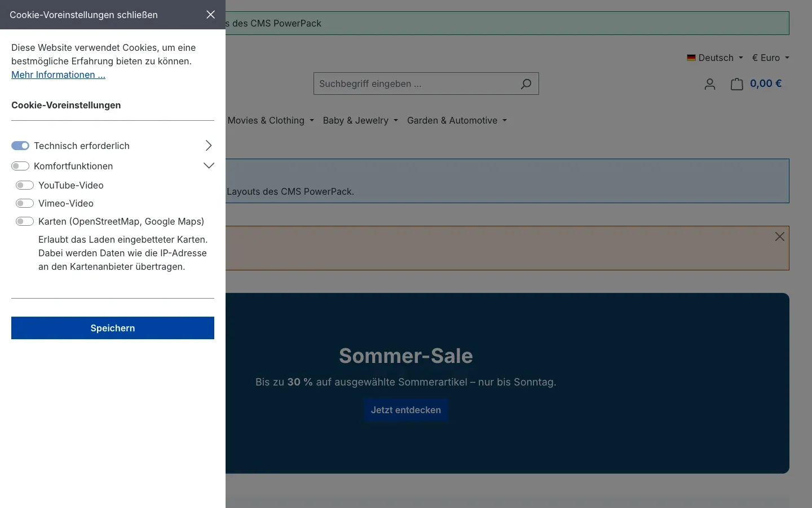The image size is (812, 508).
Task: Dismiss the orange alert banner with its X
Action: [779, 237]
